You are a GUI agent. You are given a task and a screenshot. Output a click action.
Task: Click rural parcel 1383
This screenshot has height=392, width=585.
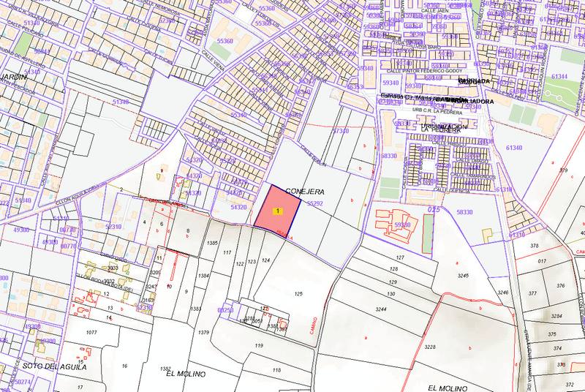pyautogui.click(x=196, y=309)
